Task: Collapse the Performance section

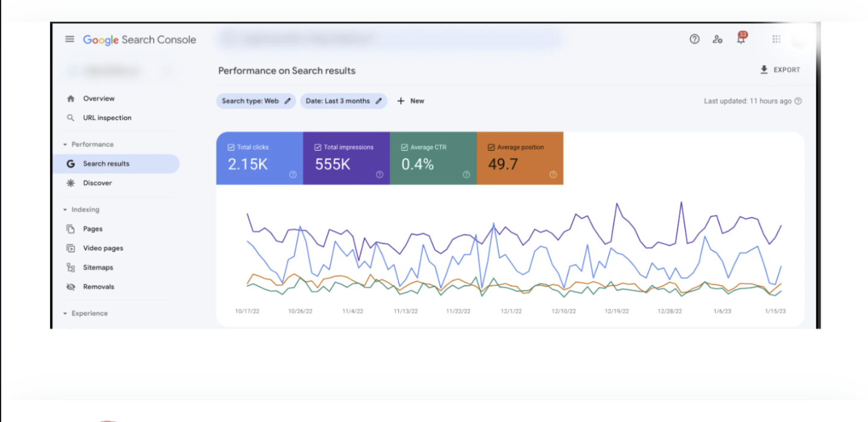Action: pyautogui.click(x=64, y=144)
